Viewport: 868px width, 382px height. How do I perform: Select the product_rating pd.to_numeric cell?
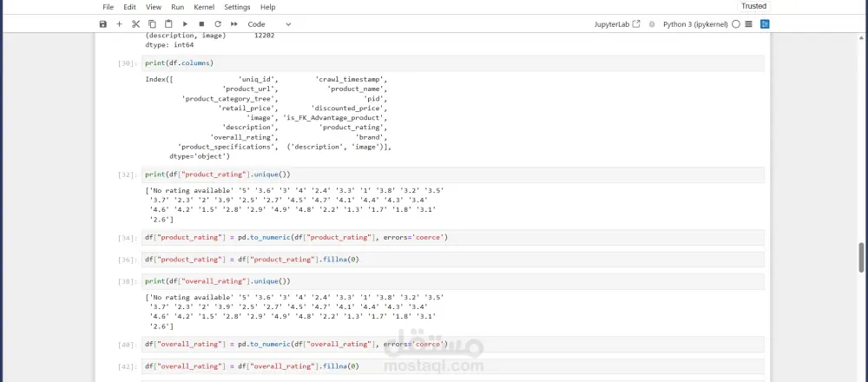pos(453,238)
